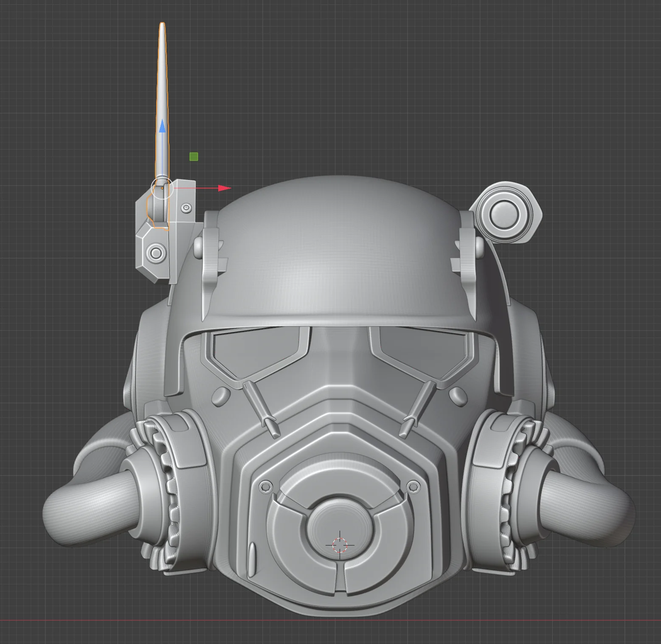The image size is (661, 644).
Task: Click the green plane handle square of the gizmo
Action: (x=194, y=157)
